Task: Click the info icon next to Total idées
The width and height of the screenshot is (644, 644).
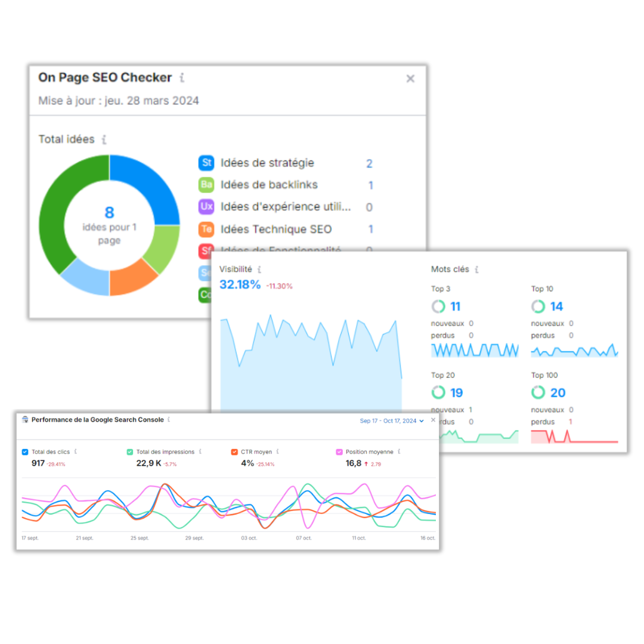Action: tap(104, 140)
